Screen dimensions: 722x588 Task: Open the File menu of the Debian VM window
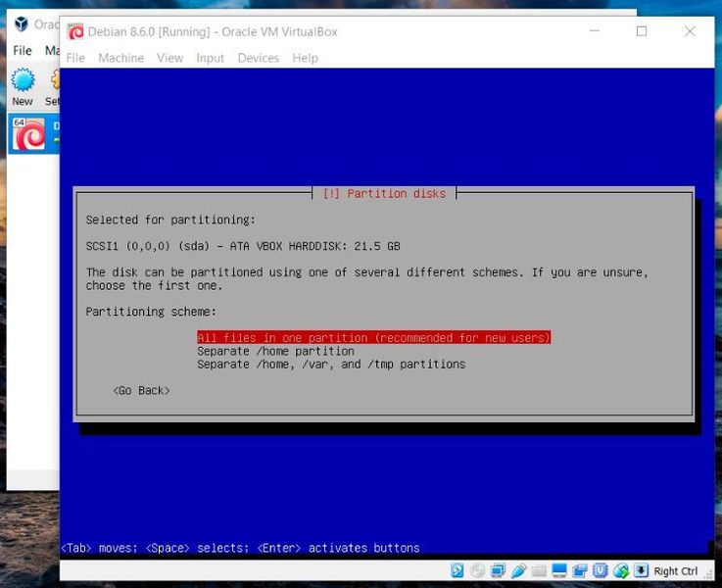click(x=75, y=58)
